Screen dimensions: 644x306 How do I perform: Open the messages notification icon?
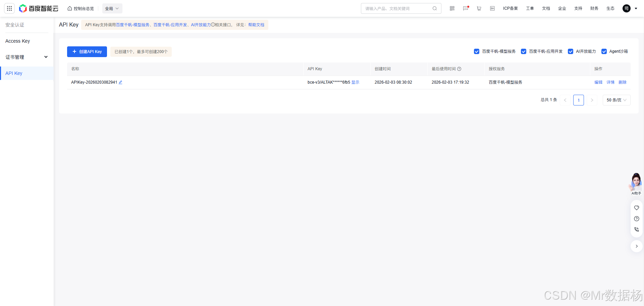point(466,8)
